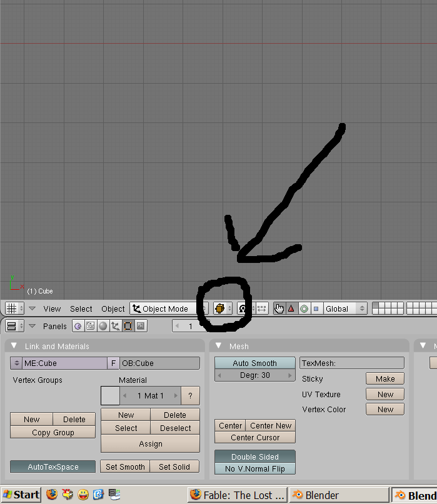The height and width of the screenshot is (504, 437).
Task: Toggle Double Sided mesh option
Action: pyautogui.click(x=254, y=457)
